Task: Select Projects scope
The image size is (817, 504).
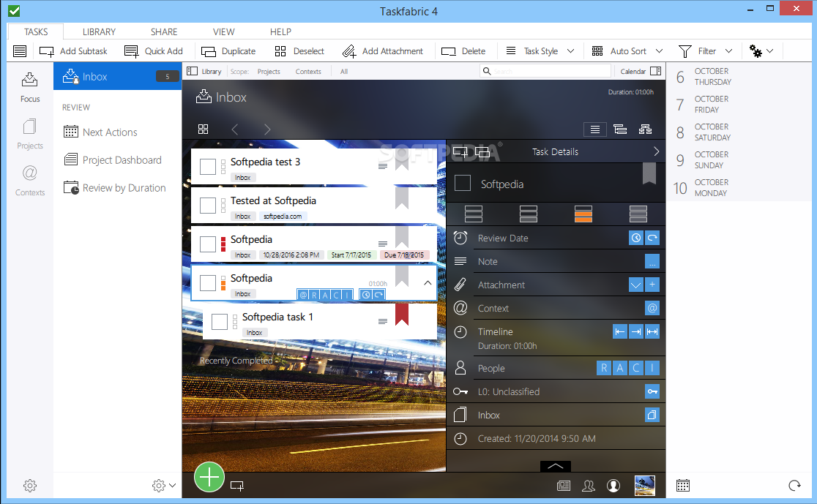Action: click(269, 72)
